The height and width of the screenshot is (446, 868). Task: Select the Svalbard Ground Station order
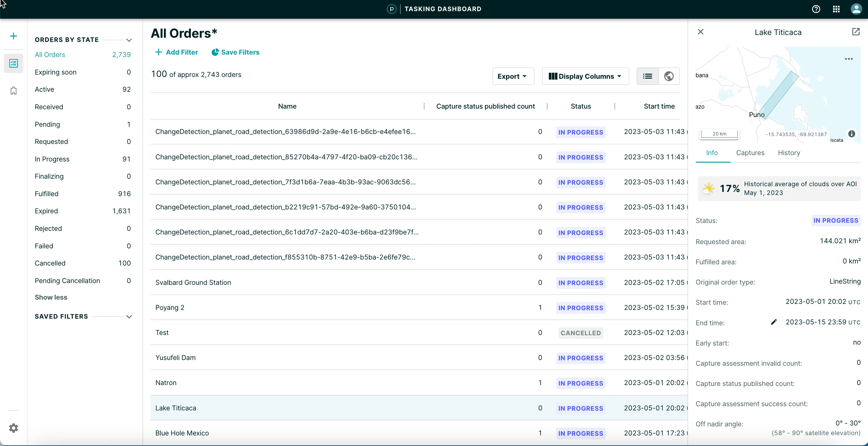[x=419, y=282]
